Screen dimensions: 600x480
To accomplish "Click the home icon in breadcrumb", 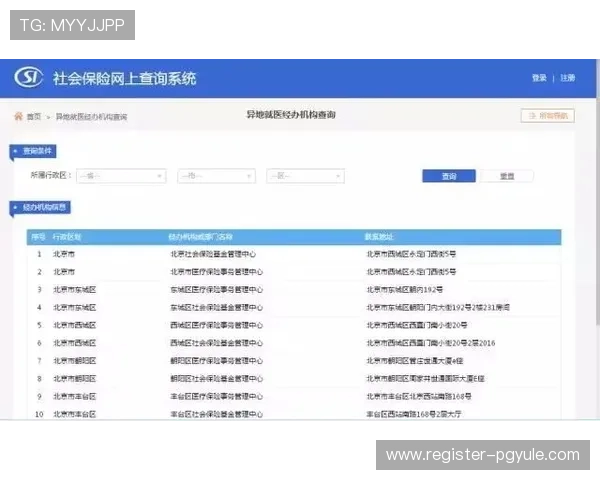I will [18, 116].
